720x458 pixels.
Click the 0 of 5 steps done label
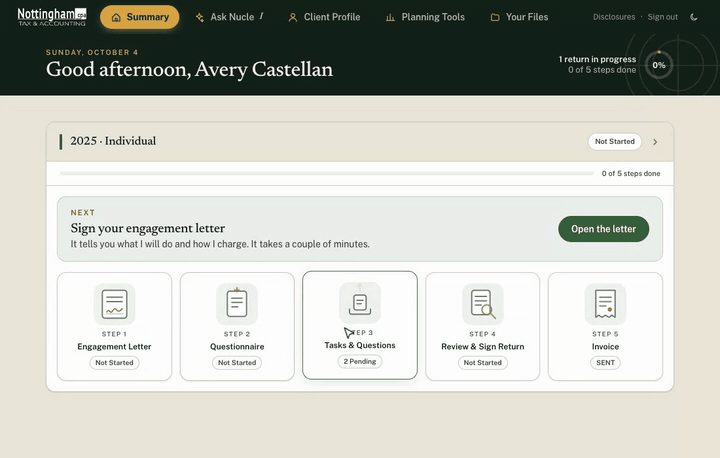coord(631,174)
